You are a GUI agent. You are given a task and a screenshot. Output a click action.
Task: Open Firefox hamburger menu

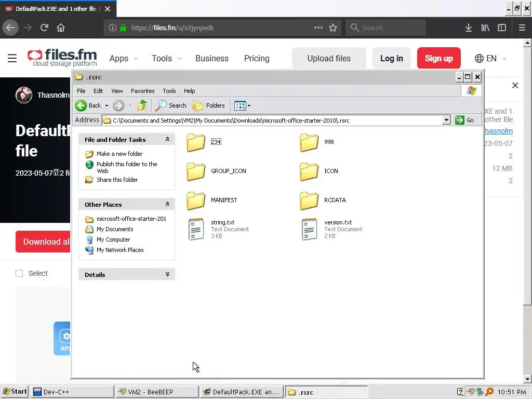522,28
